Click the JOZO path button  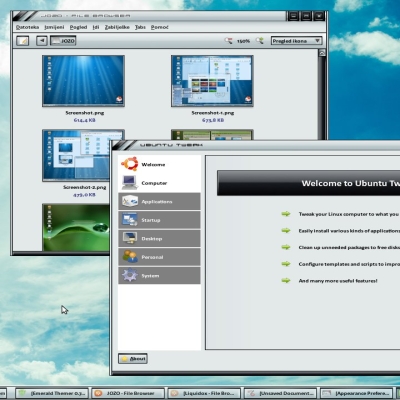tap(63, 41)
